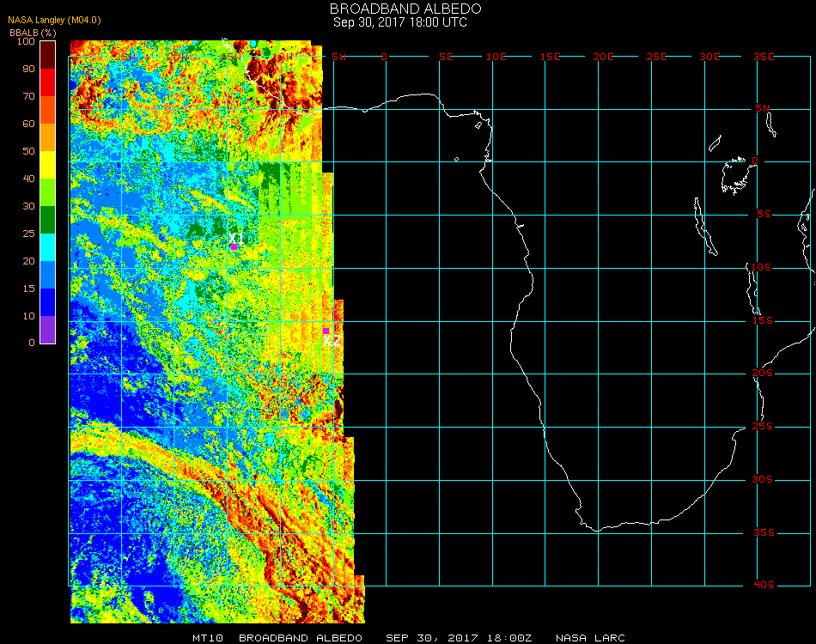
Task: Click the 40S latitude label
Action: [x=764, y=585]
